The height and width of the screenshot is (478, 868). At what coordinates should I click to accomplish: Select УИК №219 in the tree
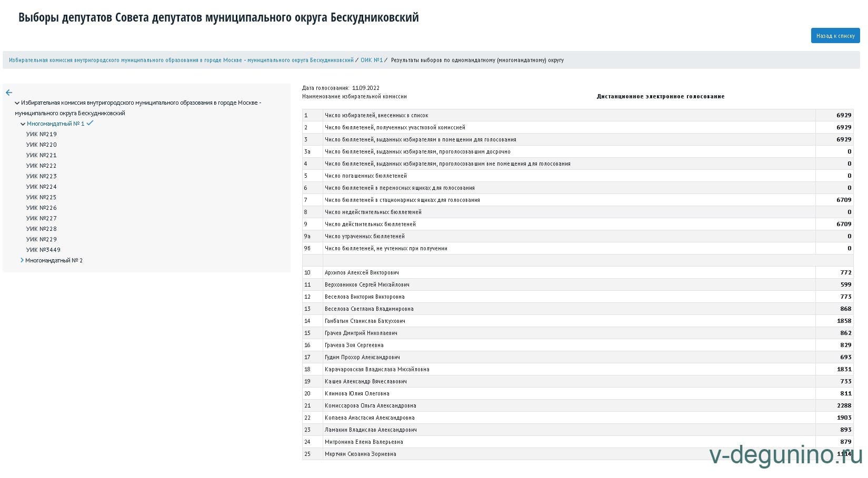coord(42,134)
